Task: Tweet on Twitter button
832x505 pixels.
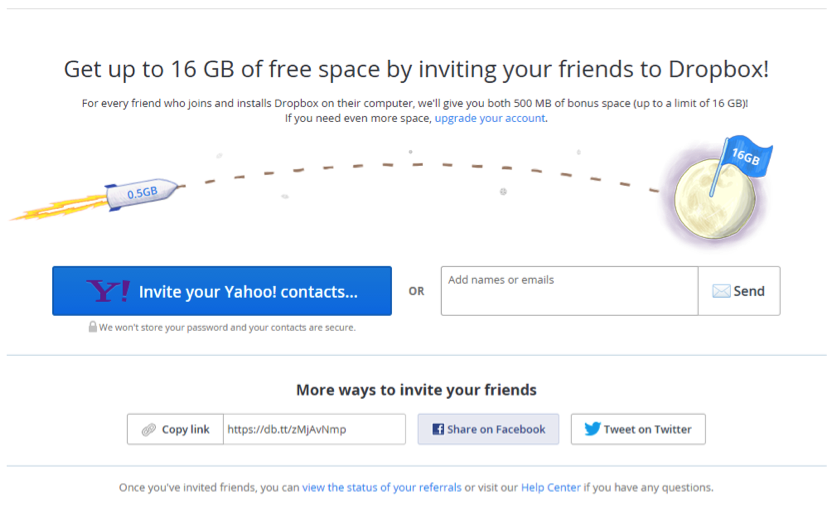Action: pos(638,429)
